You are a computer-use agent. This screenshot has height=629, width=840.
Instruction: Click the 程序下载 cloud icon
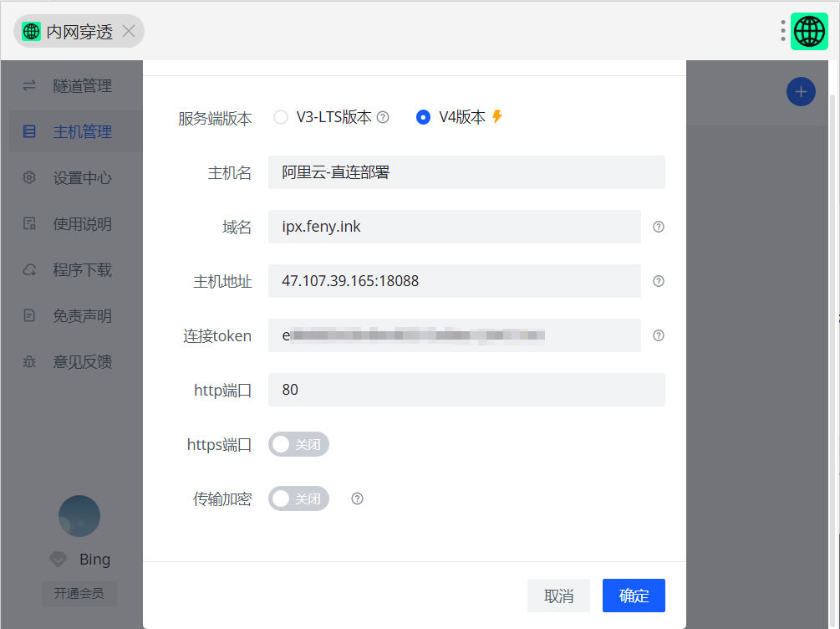pos(29,269)
